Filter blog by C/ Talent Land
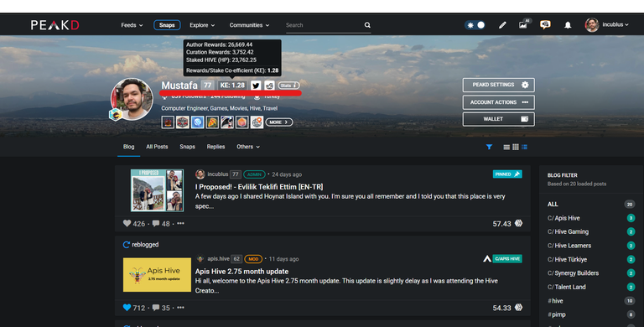This screenshot has height=327, width=644. [590, 287]
